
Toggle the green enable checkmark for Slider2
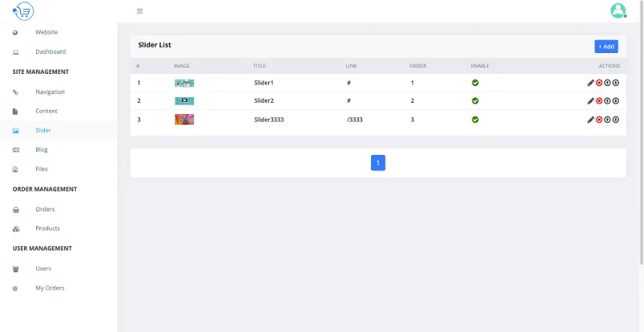click(x=475, y=101)
